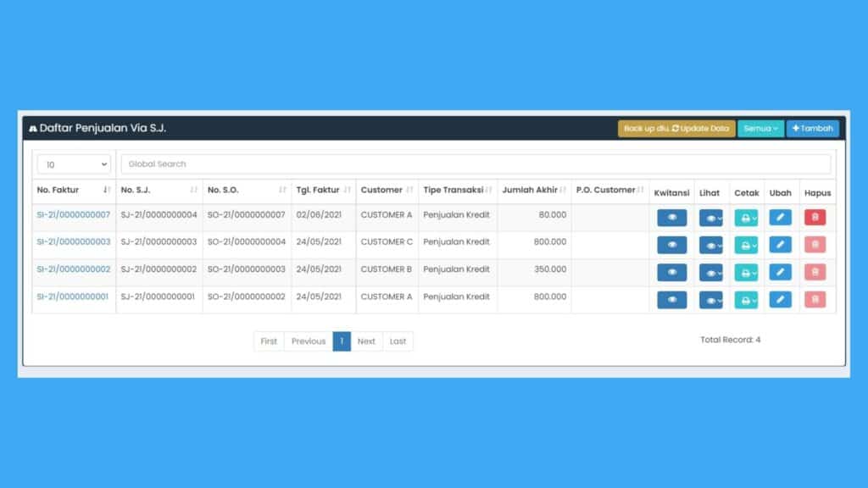Sort by Jumlah Akhir column header
Viewport: 868px width, 488px height.
(533, 191)
